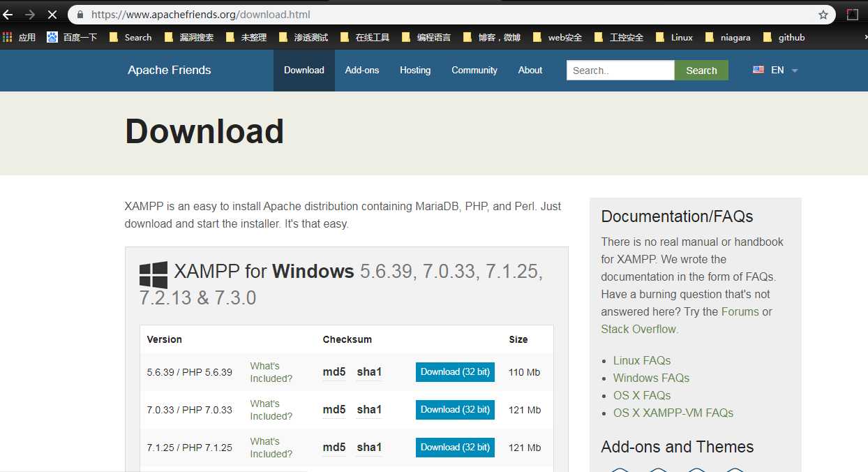Download XAMPP 7.0.33 32 bit
The height and width of the screenshot is (472, 868).
[x=455, y=410]
